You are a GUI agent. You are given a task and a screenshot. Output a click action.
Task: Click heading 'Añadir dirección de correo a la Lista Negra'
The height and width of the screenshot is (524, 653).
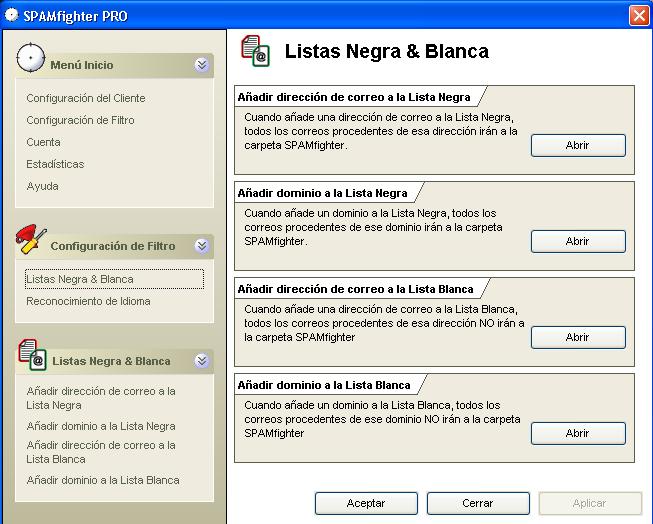(354, 97)
